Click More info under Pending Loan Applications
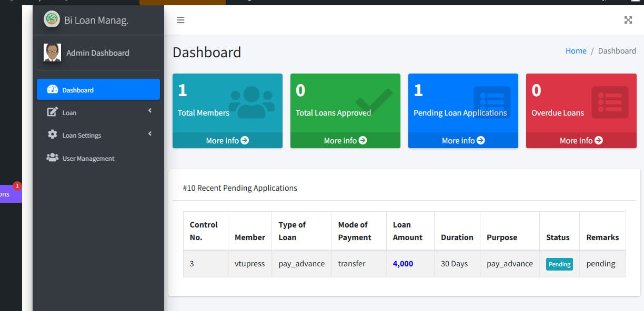The image size is (644, 311). (x=463, y=141)
